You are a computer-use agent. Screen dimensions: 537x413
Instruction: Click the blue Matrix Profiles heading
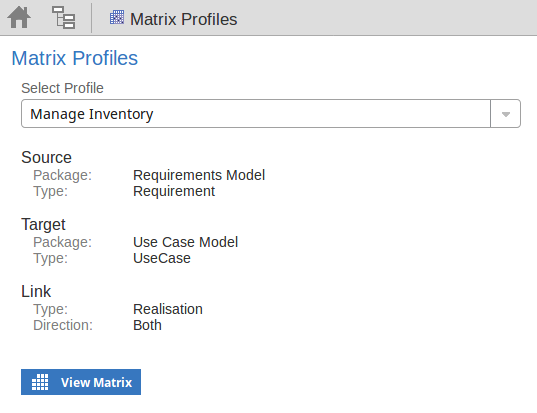75,58
